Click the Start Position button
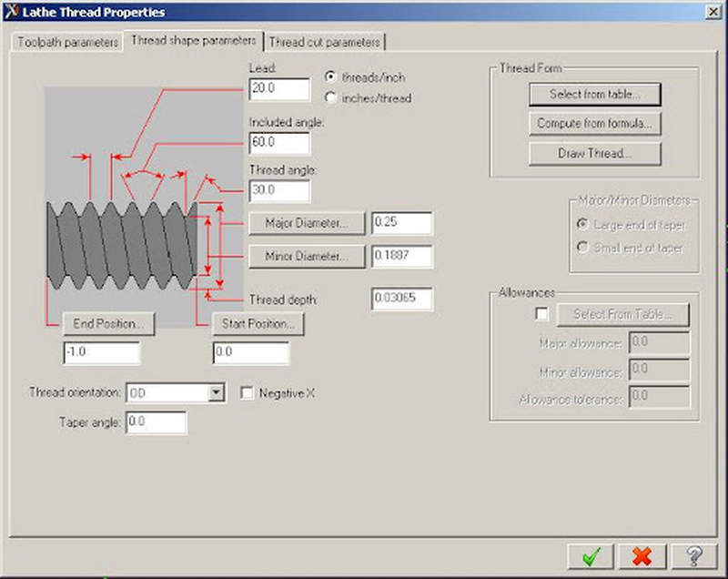The width and height of the screenshot is (728, 579). tap(258, 323)
